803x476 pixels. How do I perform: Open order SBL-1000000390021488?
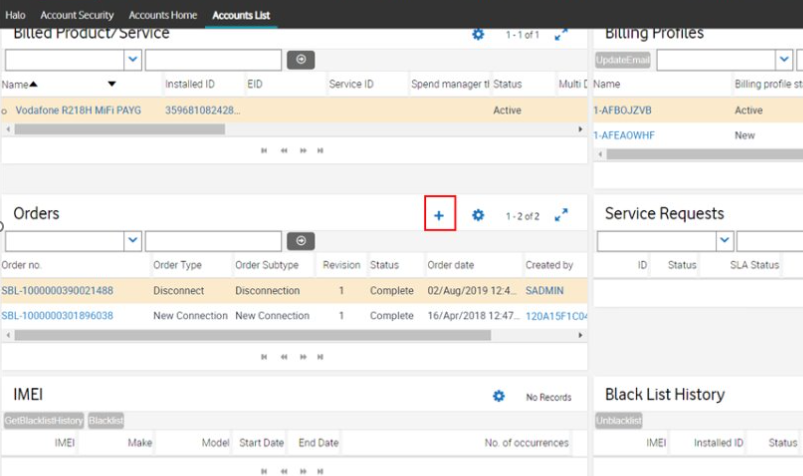57,291
